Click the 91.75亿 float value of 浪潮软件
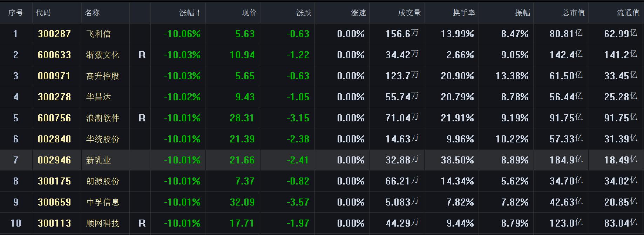 pyautogui.click(x=621, y=118)
